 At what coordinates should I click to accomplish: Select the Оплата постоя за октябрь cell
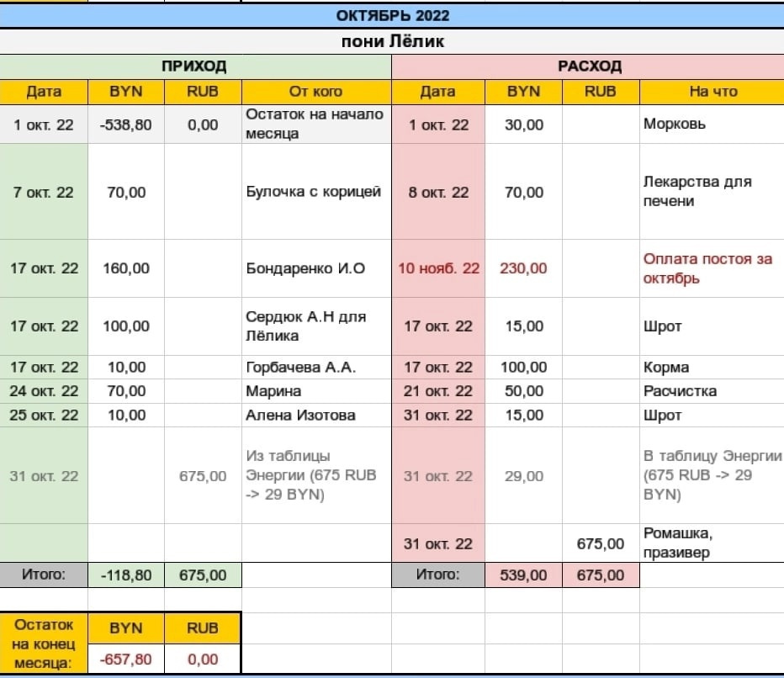tap(712, 268)
